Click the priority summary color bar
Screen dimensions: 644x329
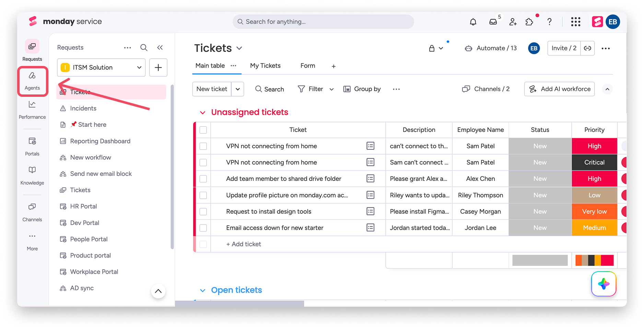click(x=594, y=260)
